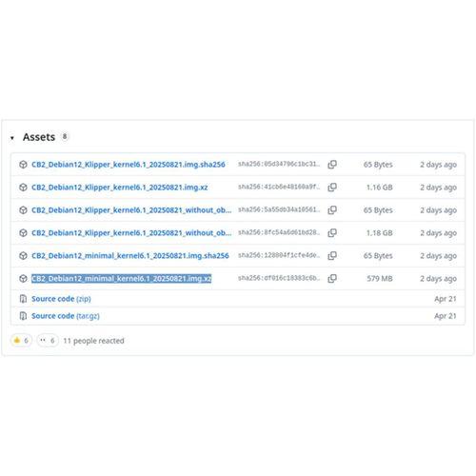This screenshot has width=476, height=476.
Task: Toggle thumbs up reaction with 6
Action: 21,341
